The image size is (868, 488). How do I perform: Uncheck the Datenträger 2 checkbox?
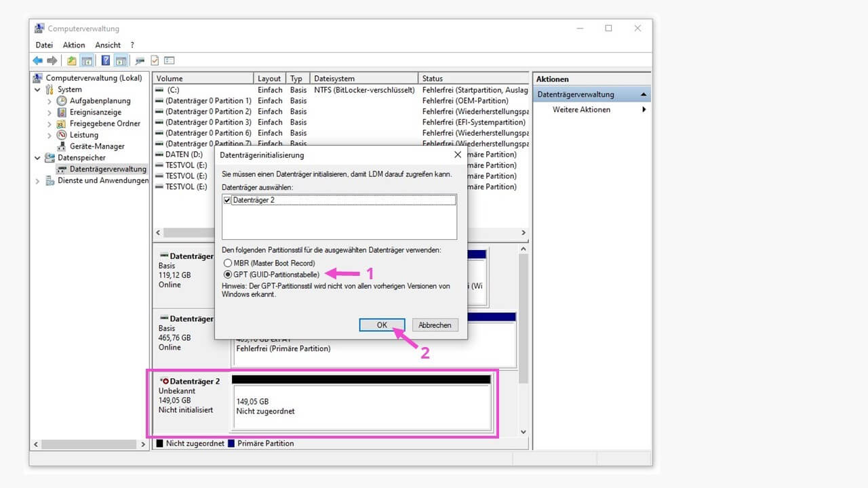227,200
